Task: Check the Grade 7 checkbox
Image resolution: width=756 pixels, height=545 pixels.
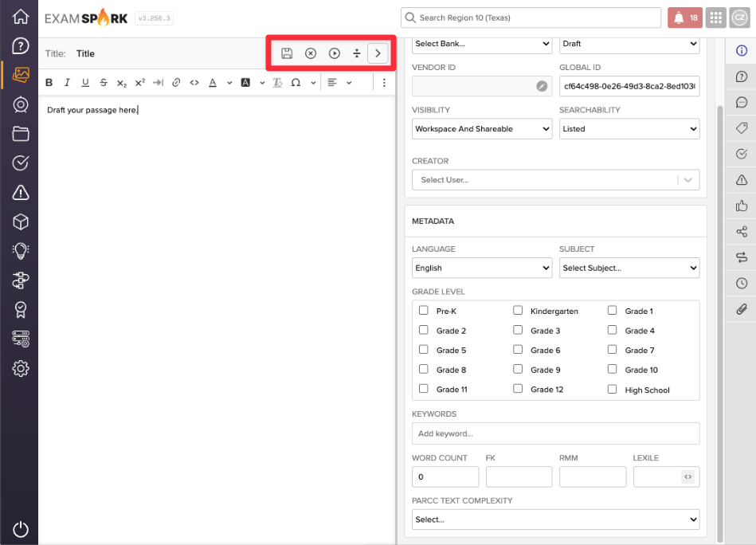Action: click(x=612, y=349)
